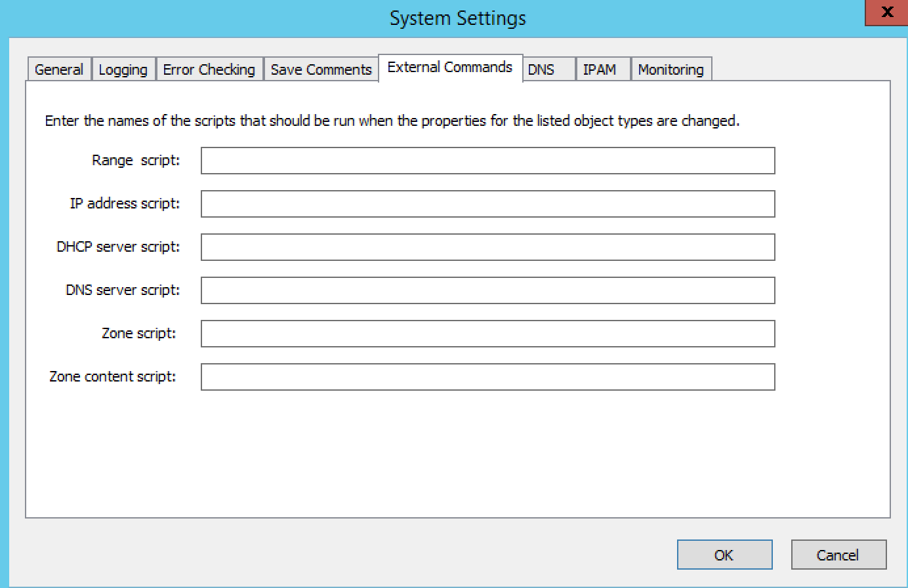Select the External Commands tab

coord(450,68)
